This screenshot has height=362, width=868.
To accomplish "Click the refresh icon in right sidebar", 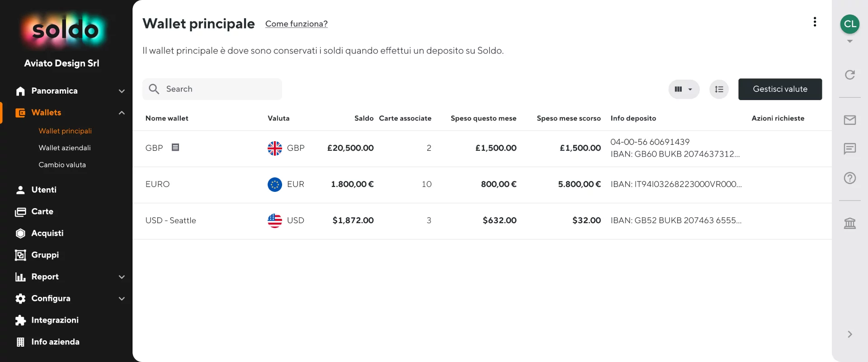I will (x=850, y=75).
